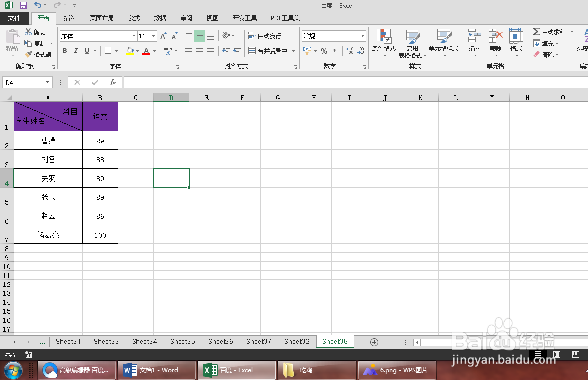The width and height of the screenshot is (588, 380).
Task: Click the Clear (清除) button
Action: point(545,54)
